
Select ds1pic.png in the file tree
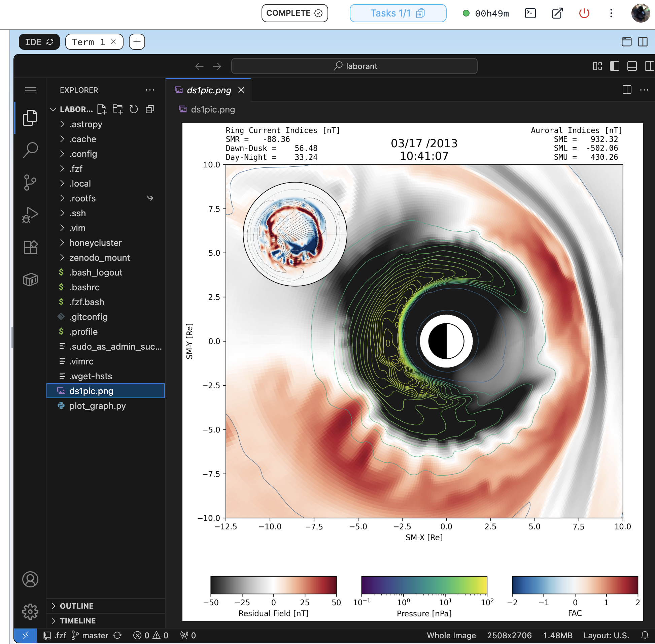pyautogui.click(x=105, y=391)
